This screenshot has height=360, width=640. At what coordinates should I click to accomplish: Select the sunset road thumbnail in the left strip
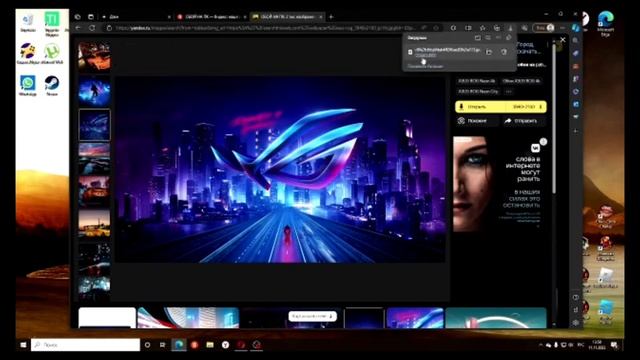pos(94,158)
